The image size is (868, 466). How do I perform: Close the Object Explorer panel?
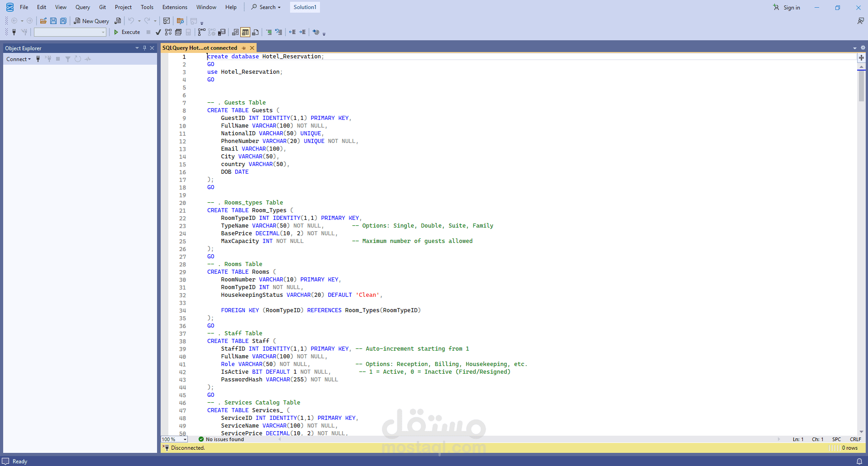(152, 48)
